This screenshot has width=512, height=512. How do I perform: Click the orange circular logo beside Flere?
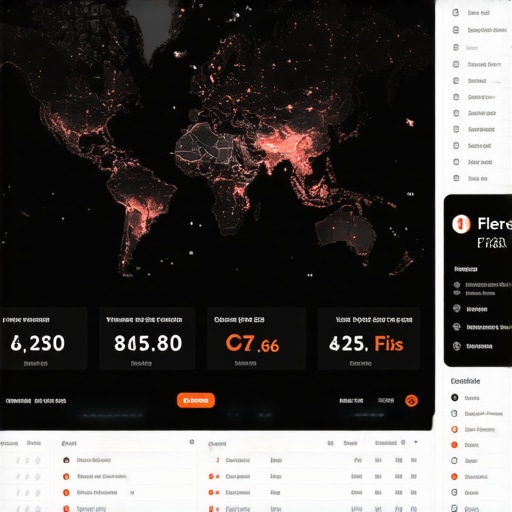coord(461,224)
